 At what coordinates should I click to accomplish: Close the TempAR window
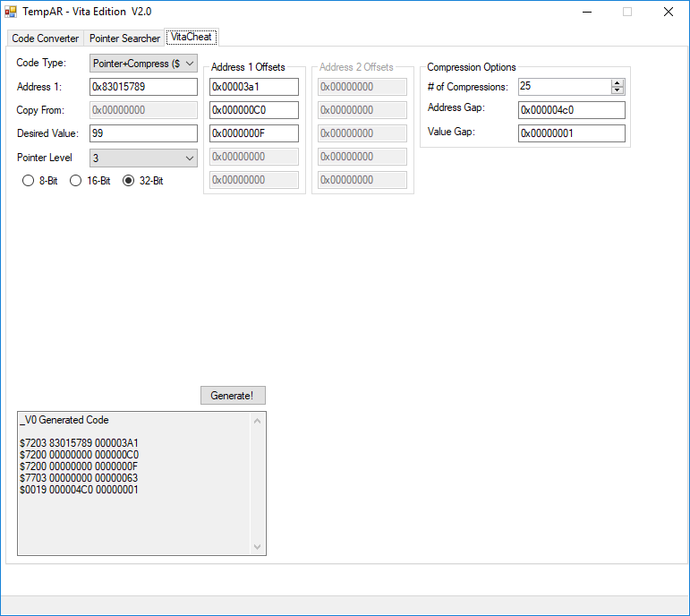point(668,12)
